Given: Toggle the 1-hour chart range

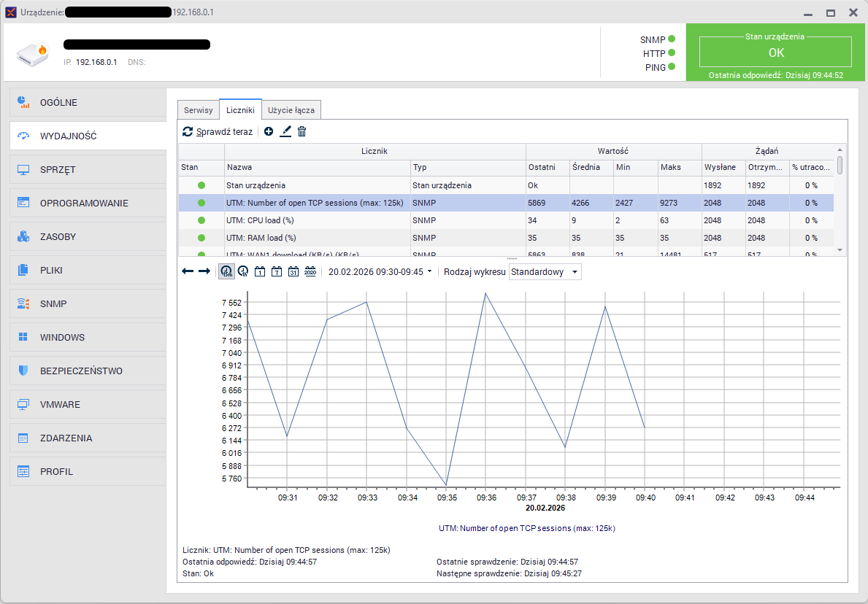Looking at the screenshot, I should [242, 271].
